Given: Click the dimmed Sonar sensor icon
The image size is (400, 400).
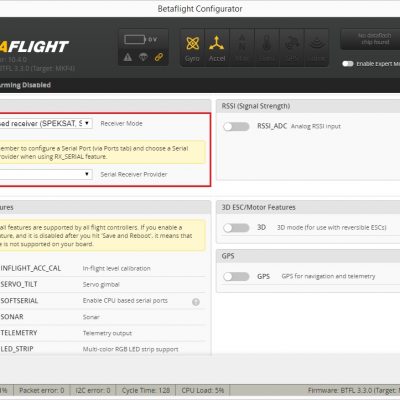Looking at the screenshot, I should tap(317, 48).
